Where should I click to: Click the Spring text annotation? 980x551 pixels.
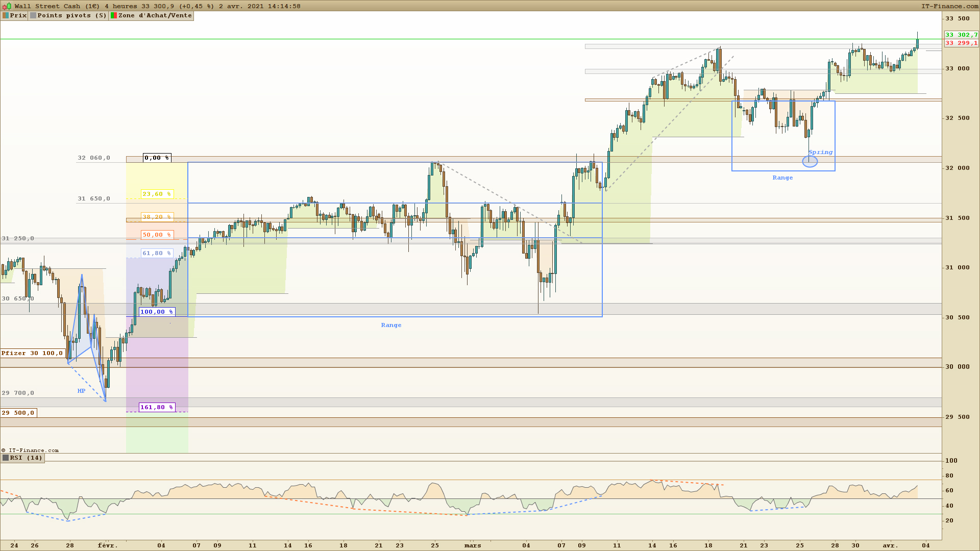pyautogui.click(x=820, y=152)
